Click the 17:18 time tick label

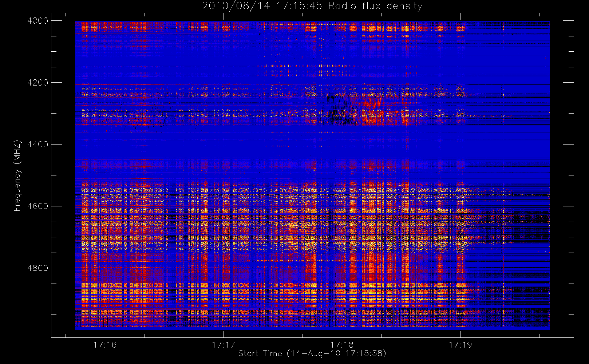pyautogui.click(x=342, y=345)
